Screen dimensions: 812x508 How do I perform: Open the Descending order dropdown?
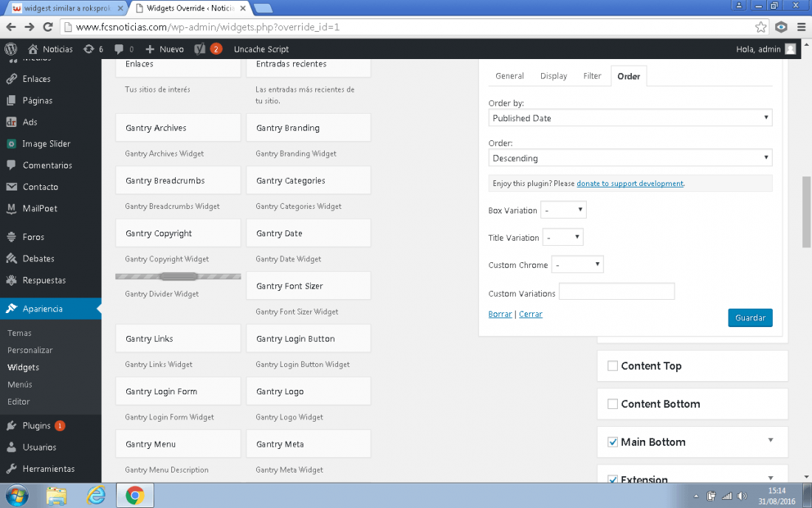(x=630, y=158)
